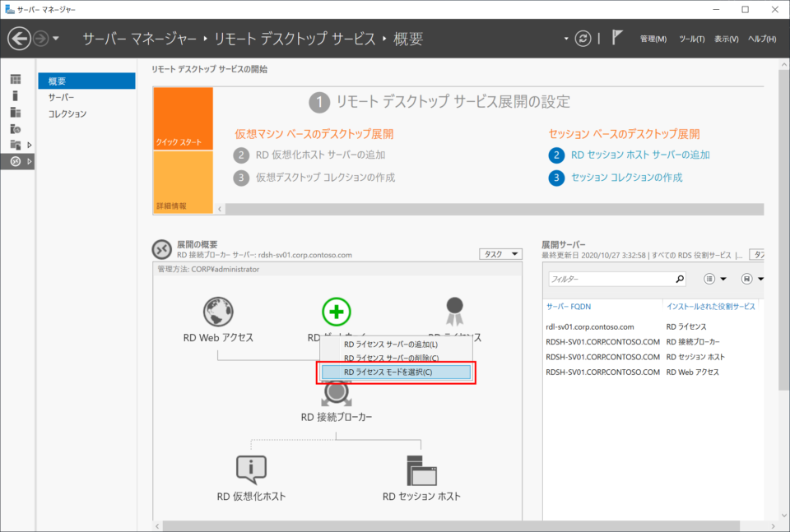Click the RD 接続ブローカー icon
The width and height of the screenshot is (790, 532).
(337, 394)
